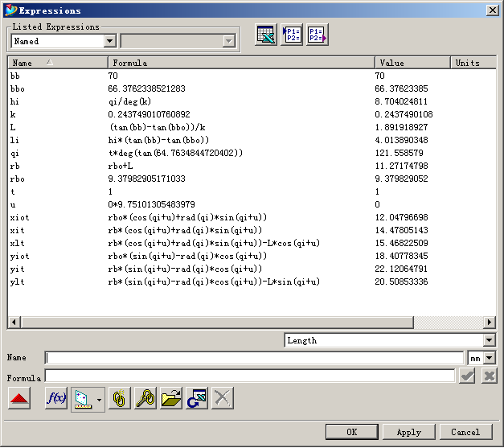Sort by the Name column header
The width and height of the screenshot is (504, 448).
click(x=57, y=63)
